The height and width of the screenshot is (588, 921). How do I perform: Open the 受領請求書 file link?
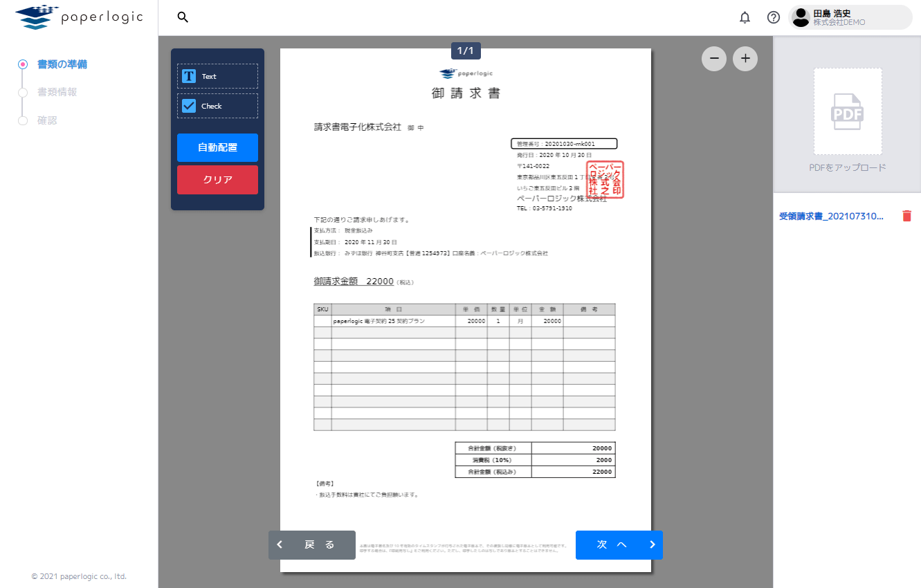[831, 217]
